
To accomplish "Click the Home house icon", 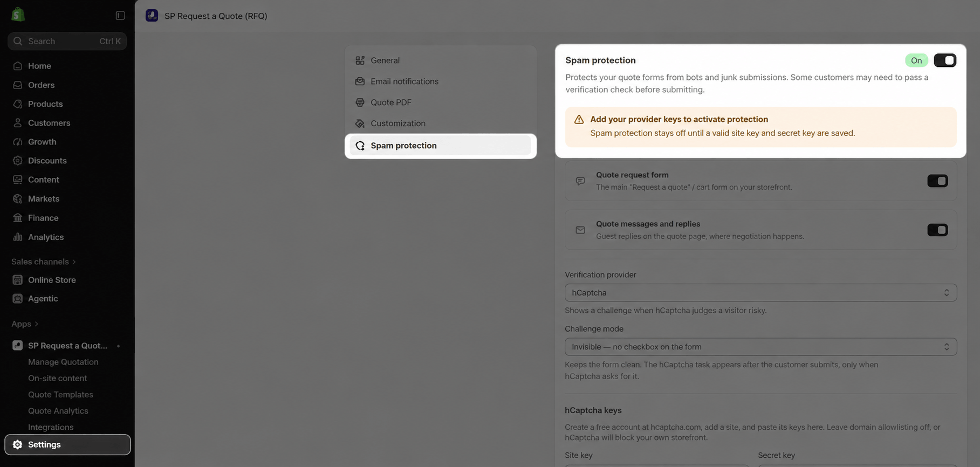I will [x=18, y=66].
